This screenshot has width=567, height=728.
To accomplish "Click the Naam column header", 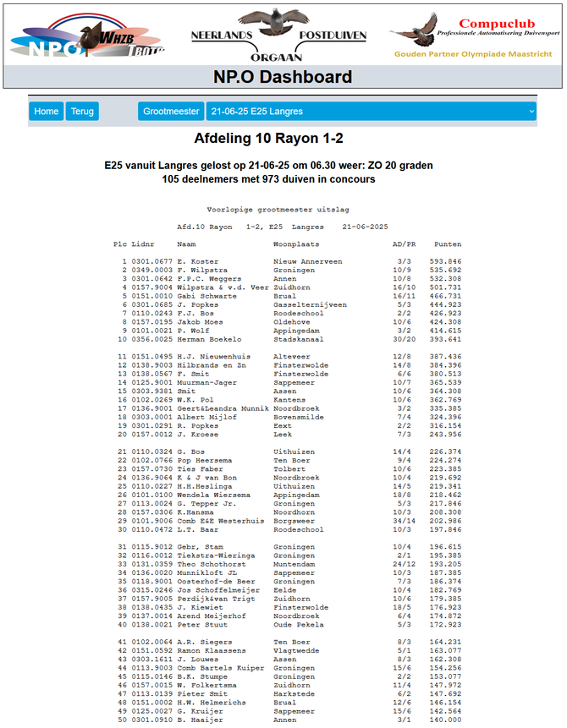I will click(186, 244).
